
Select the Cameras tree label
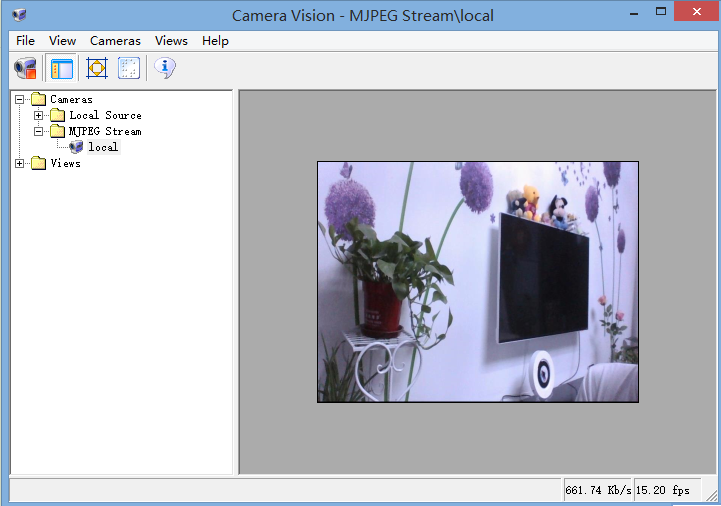coord(71,99)
